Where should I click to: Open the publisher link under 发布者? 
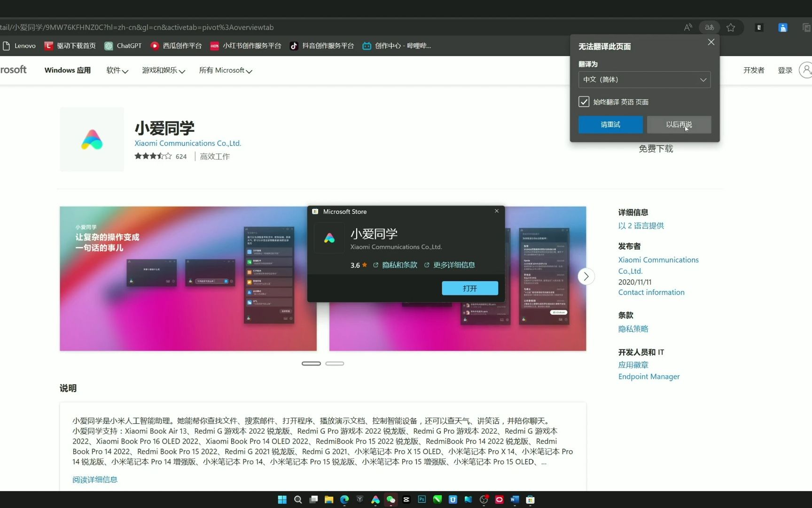point(658,265)
